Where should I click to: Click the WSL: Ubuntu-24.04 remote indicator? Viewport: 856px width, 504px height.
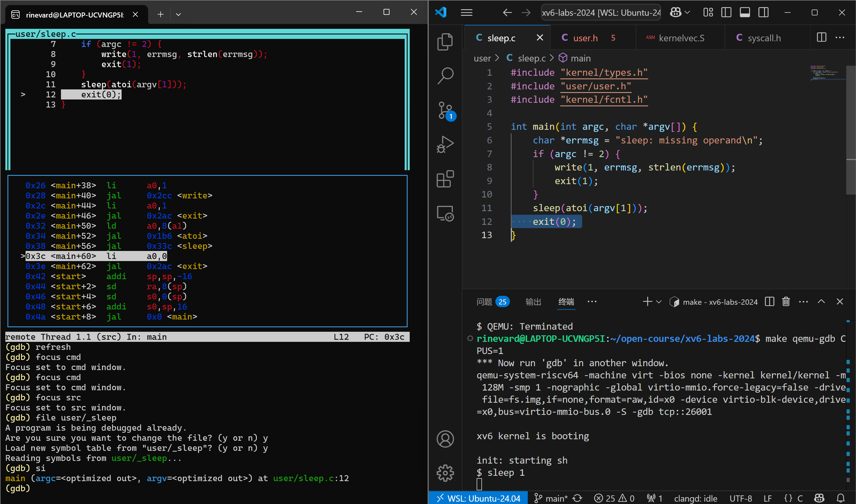478,498
